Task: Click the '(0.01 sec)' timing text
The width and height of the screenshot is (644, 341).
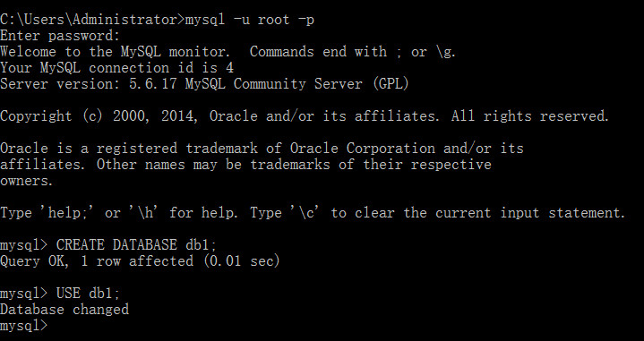Action: (242, 261)
